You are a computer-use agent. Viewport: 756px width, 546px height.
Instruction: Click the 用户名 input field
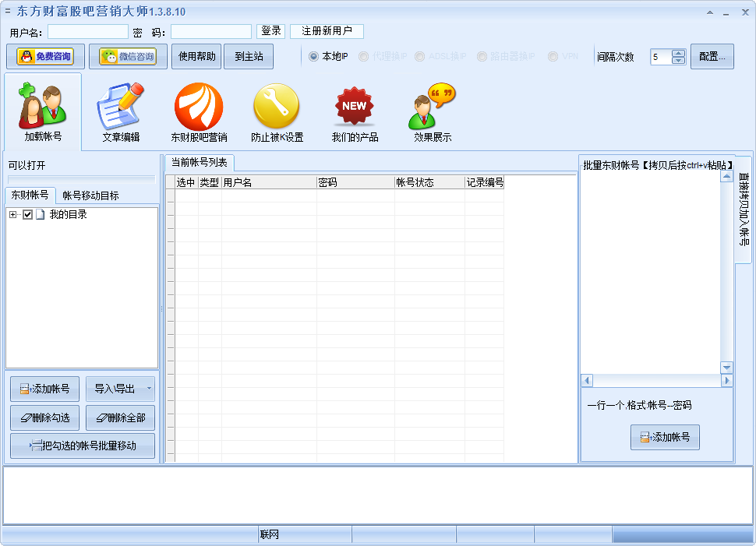point(88,32)
